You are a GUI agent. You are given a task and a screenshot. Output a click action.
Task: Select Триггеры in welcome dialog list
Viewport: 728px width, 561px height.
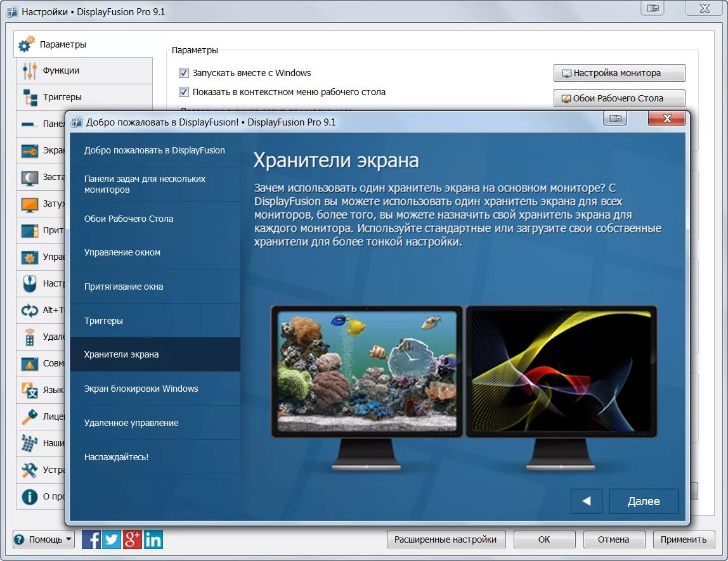tap(155, 321)
